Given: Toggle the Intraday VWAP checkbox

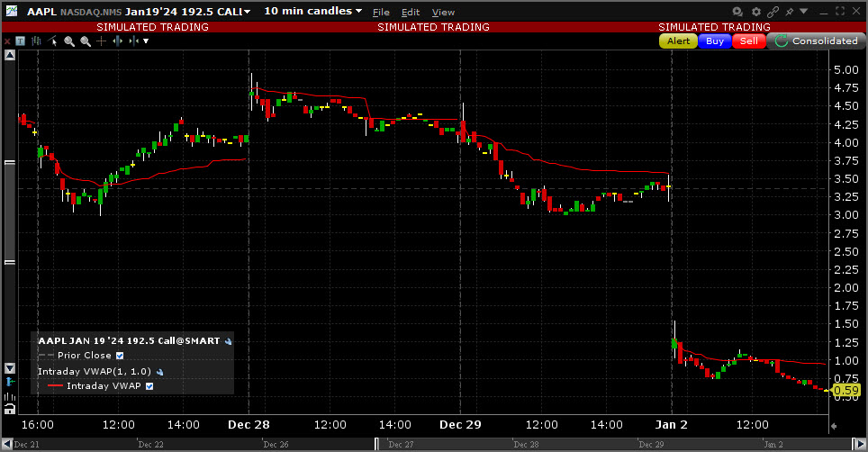Looking at the screenshot, I should pyautogui.click(x=149, y=386).
